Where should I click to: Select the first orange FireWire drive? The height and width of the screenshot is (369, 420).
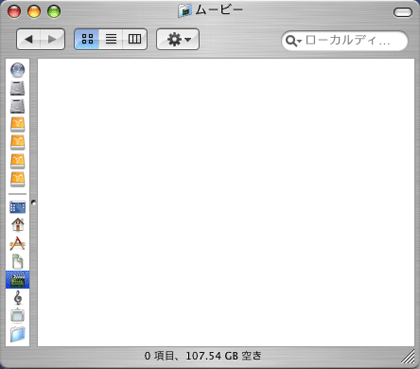(x=18, y=125)
